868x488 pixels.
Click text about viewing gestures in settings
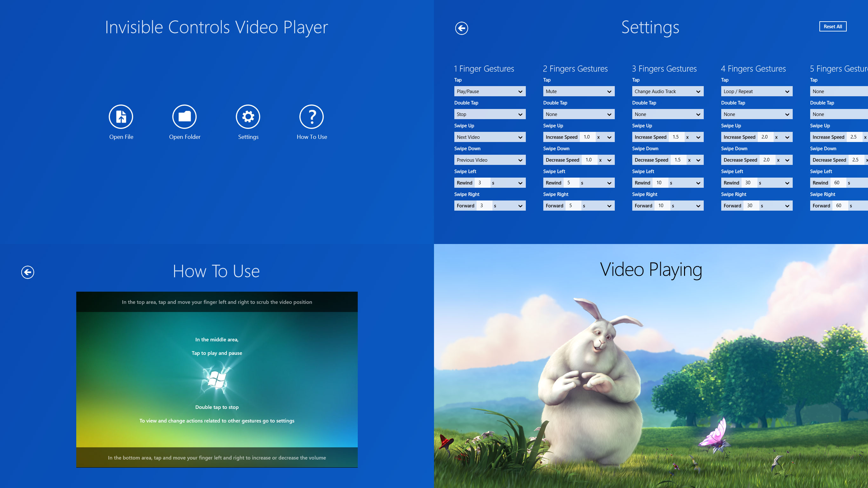point(217,421)
